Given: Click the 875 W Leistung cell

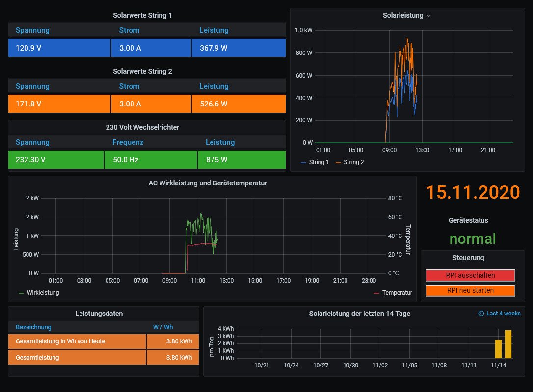Looking at the screenshot, I should coord(241,160).
